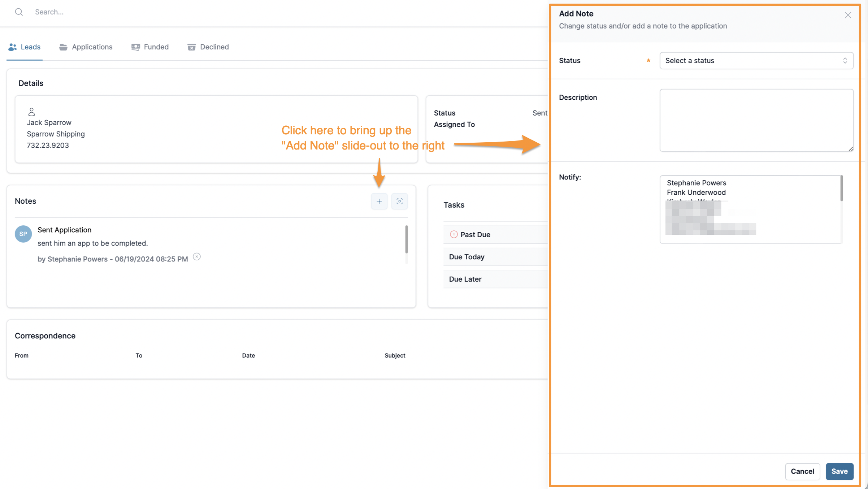Click the person icon above Jack Sparrow
The width and height of the screenshot is (868, 489).
tap(32, 112)
